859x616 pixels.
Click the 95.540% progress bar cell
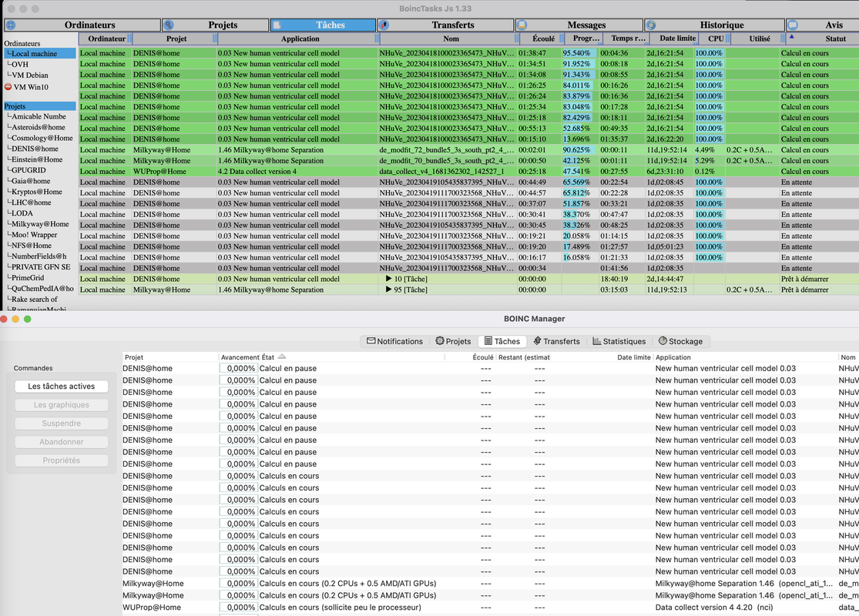(579, 53)
